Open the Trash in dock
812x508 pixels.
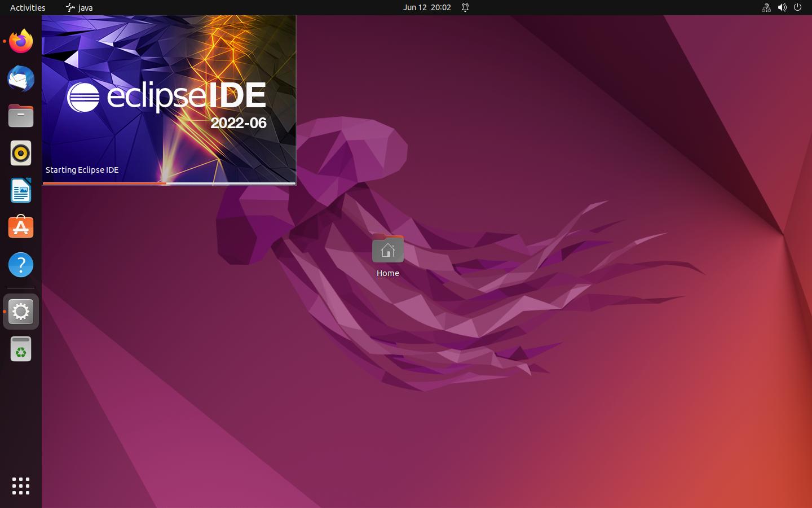pos(21,349)
